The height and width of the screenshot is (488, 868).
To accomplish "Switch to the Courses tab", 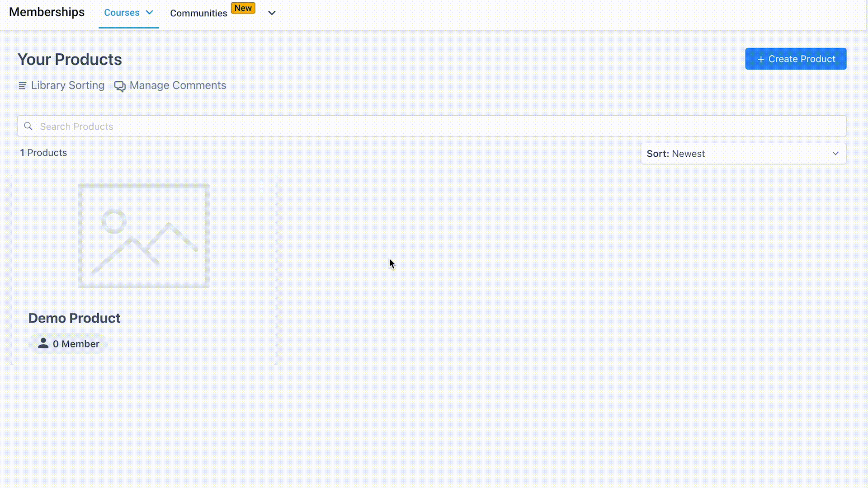I will click(122, 13).
